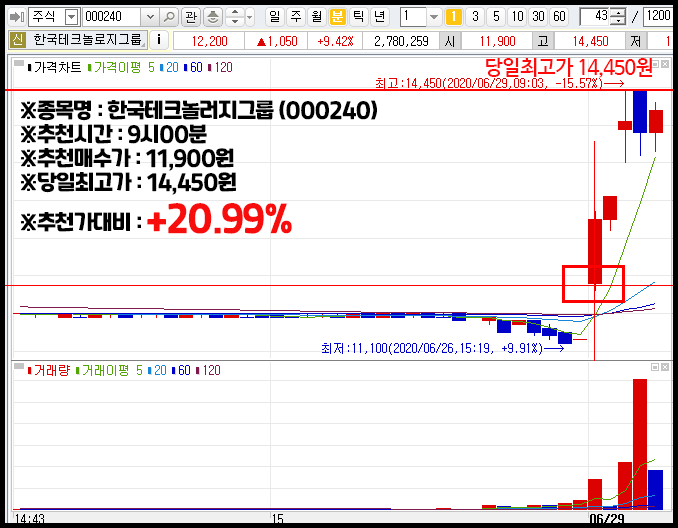This screenshot has height=528, width=678.
Task: Select the 10-minute interval button
Action: [517, 17]
